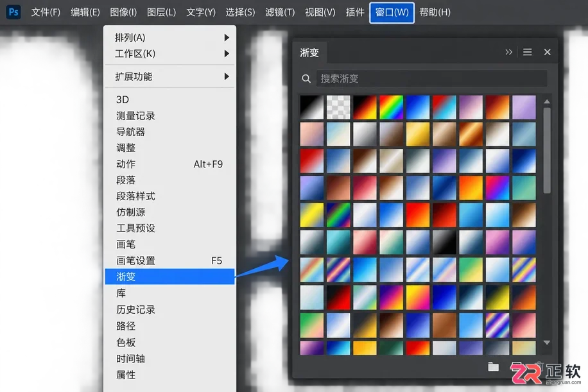The image size is (588, 392).
Task: Choose 路径 menu entry
Action: (170, 326)
